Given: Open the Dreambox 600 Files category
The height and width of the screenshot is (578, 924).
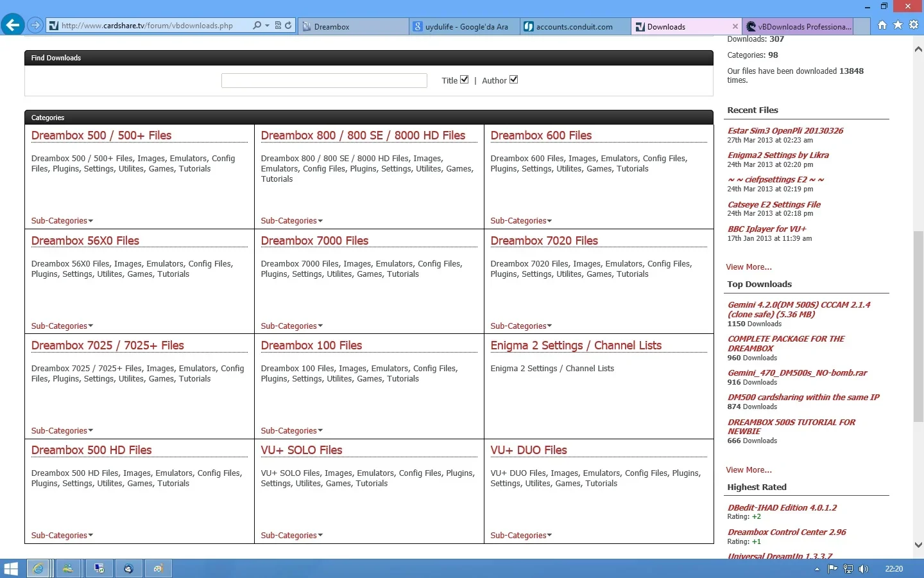Looking at the screenshot, I should (x=541, y=136).
